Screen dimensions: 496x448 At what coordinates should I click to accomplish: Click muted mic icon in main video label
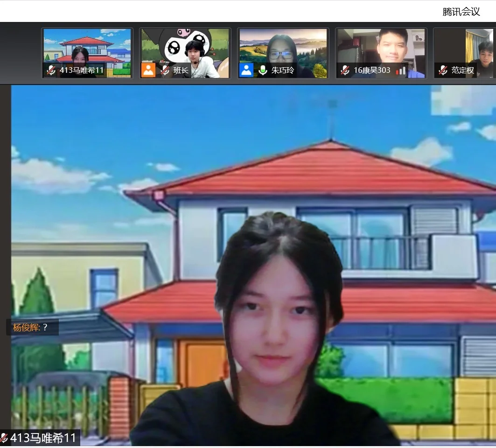coord(4,438)
